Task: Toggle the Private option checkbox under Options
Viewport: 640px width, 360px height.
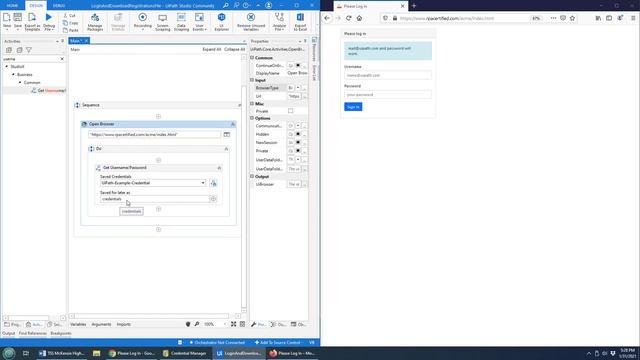Action: click(x=298, y=151)
